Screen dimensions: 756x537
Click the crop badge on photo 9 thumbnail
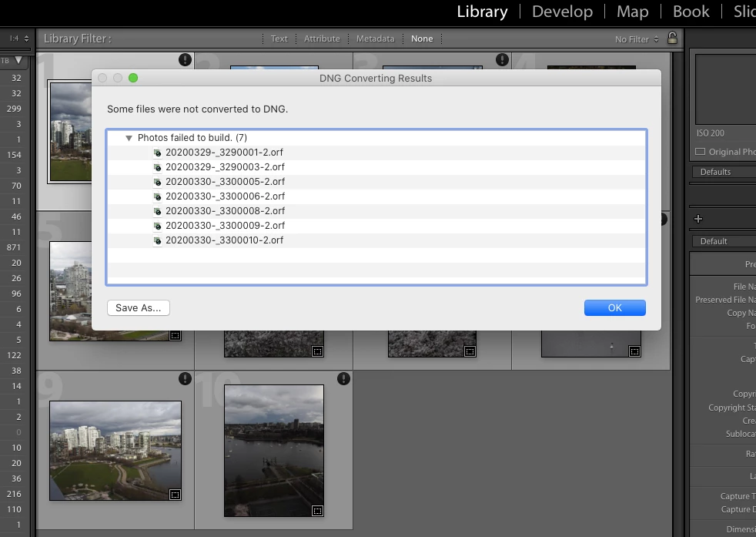[175, 495]
